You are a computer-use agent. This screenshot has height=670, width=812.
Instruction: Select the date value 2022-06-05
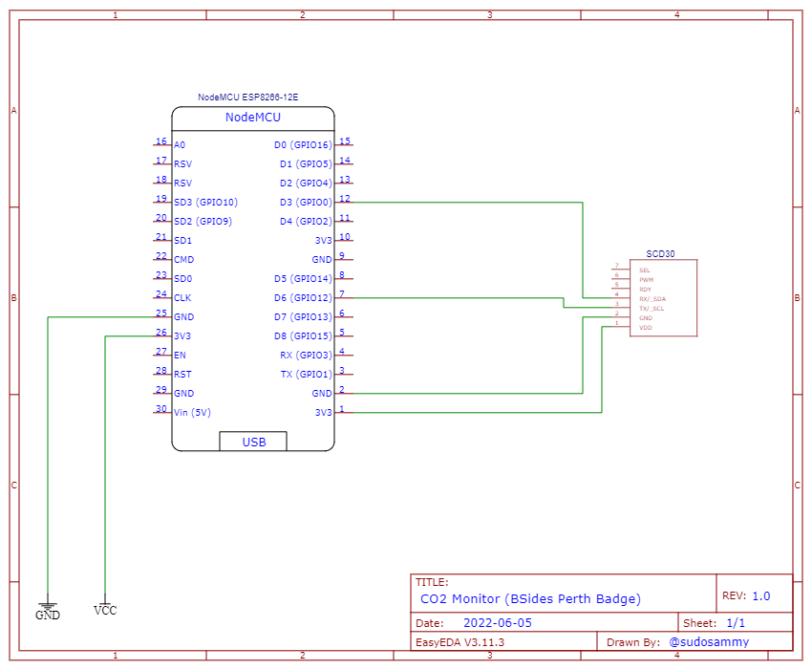[498, 623]
